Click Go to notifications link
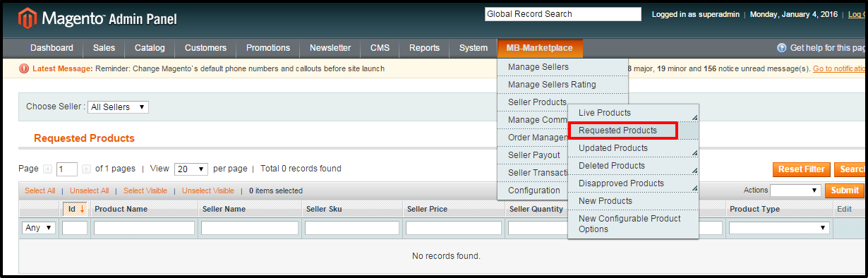Viewport: 868px width, 278px height. coord(840,68)
